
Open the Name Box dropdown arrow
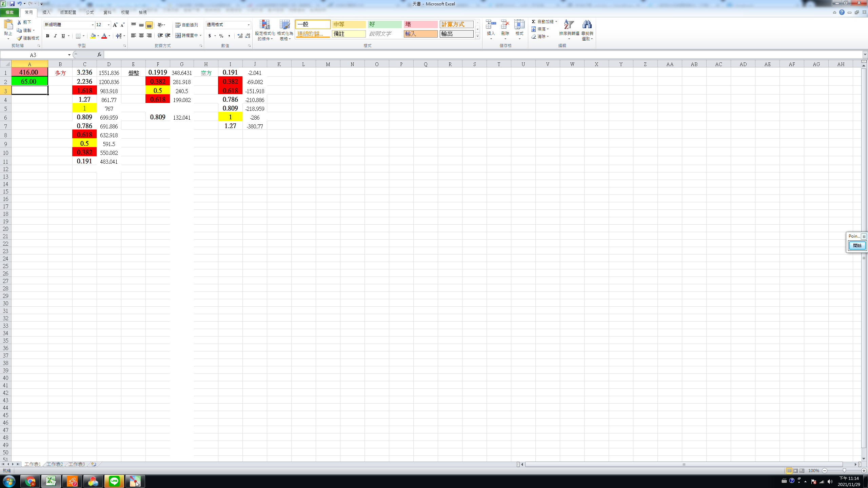69,55
